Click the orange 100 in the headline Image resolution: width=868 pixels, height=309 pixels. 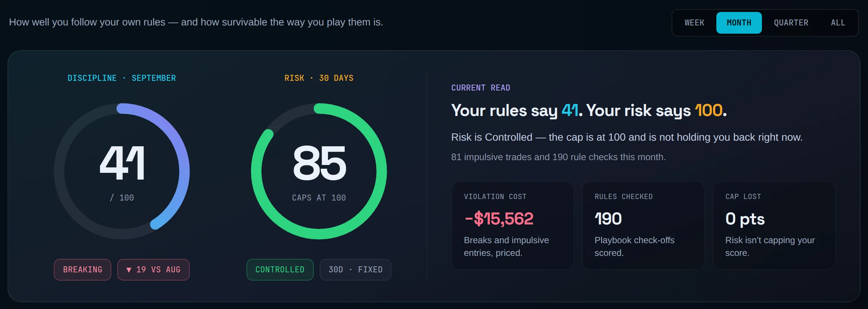(709, 110)
